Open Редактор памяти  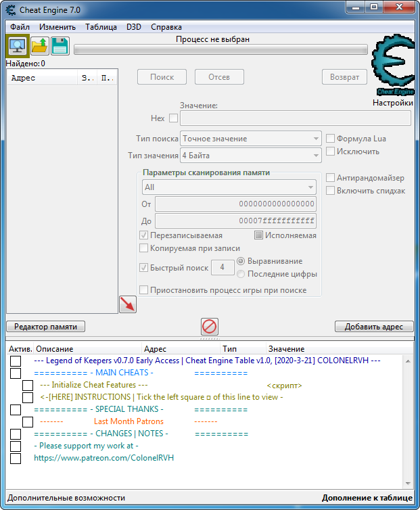45,327
